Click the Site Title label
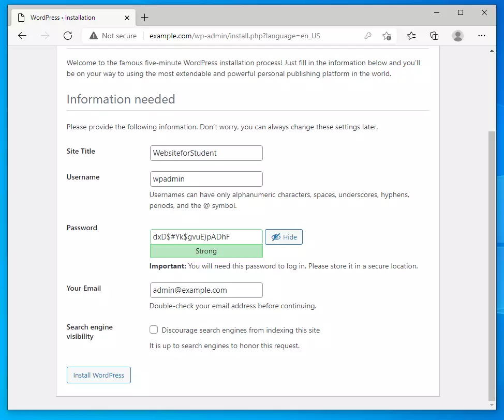Image resolution: width=504 pixels, height=420 pixels. click(x=81, y=151)
